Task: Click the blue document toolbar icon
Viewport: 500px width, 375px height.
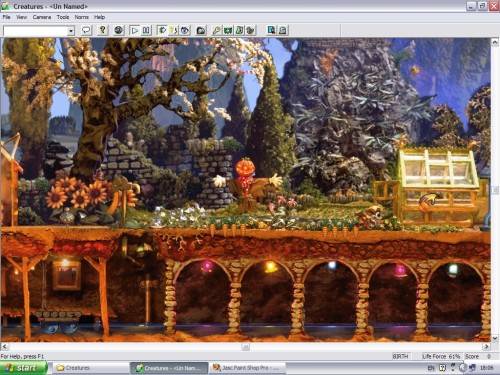Action: 272,30
